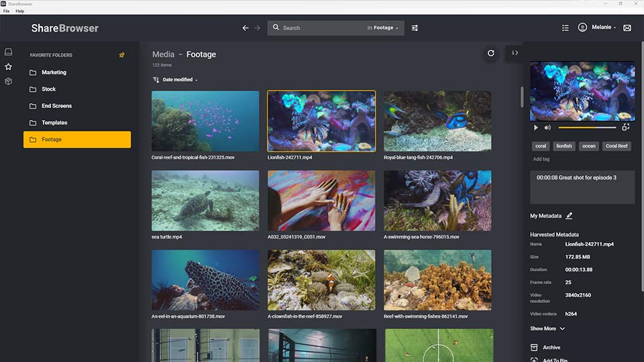The height and width of the screenshot is (362, 644).
Task: Open the Help menu
Action: click(x=19, y=11)
